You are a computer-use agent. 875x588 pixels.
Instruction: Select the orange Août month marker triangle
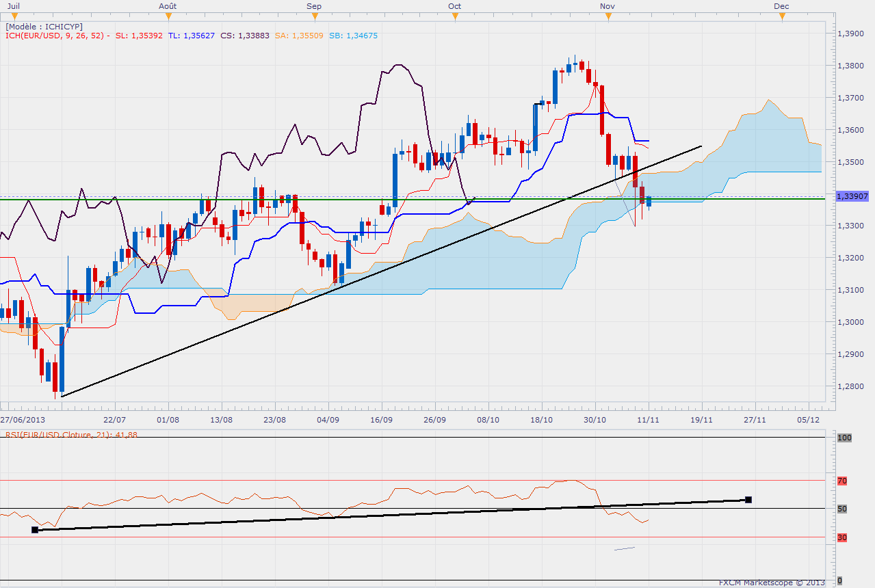[169, 16]
